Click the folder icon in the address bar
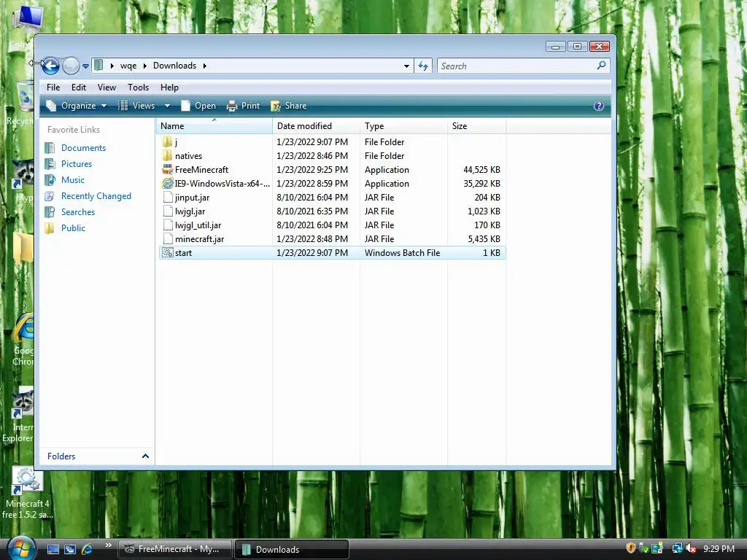Screen dimensions: 747x560 98,65
